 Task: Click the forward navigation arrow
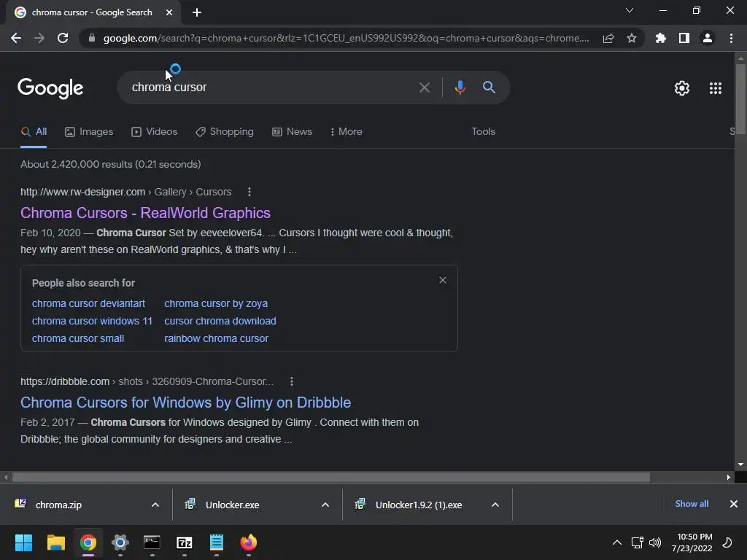click(x=39, y=38)
